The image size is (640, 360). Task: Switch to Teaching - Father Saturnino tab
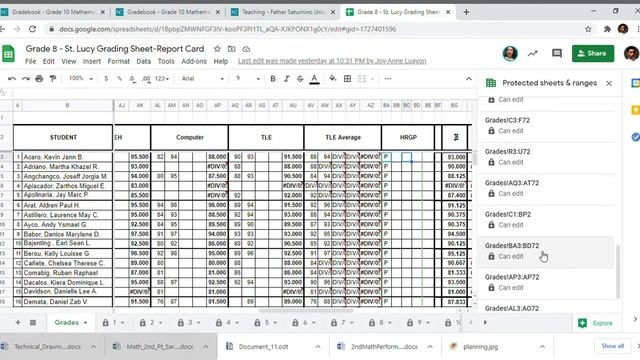(284, 12)
